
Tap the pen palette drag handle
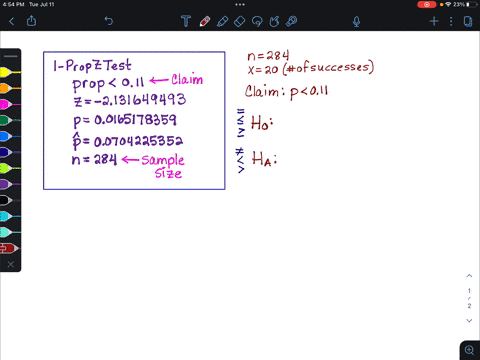coord(10,56)
